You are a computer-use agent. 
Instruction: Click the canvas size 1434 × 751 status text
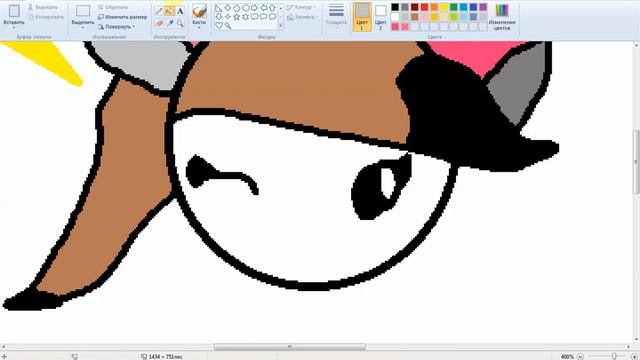coord(165,356)
